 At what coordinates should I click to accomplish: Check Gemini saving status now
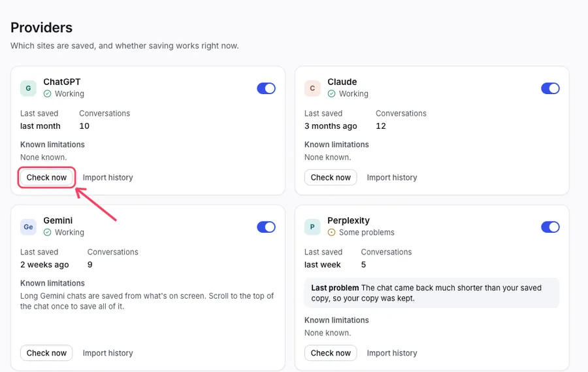coord(46,353)
